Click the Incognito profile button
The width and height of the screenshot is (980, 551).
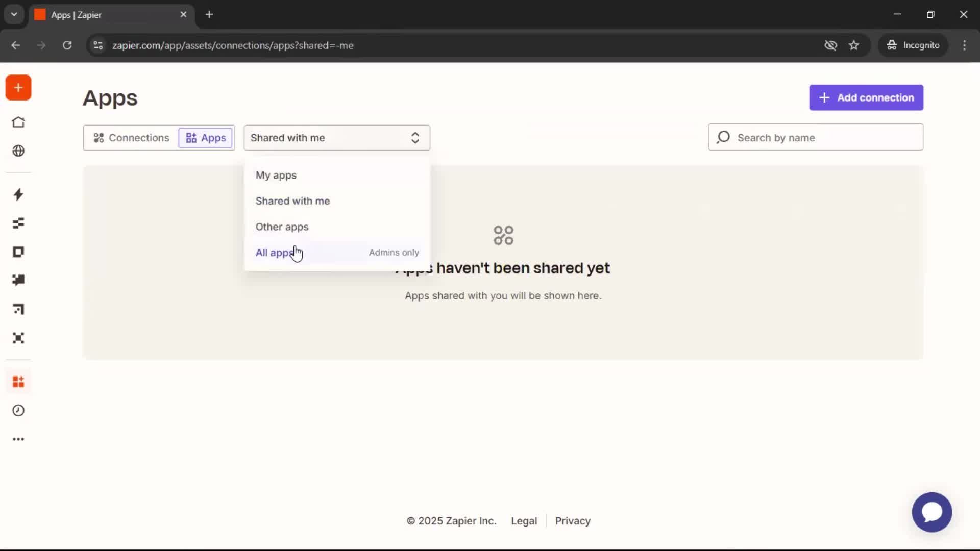(x=913, y=45)
